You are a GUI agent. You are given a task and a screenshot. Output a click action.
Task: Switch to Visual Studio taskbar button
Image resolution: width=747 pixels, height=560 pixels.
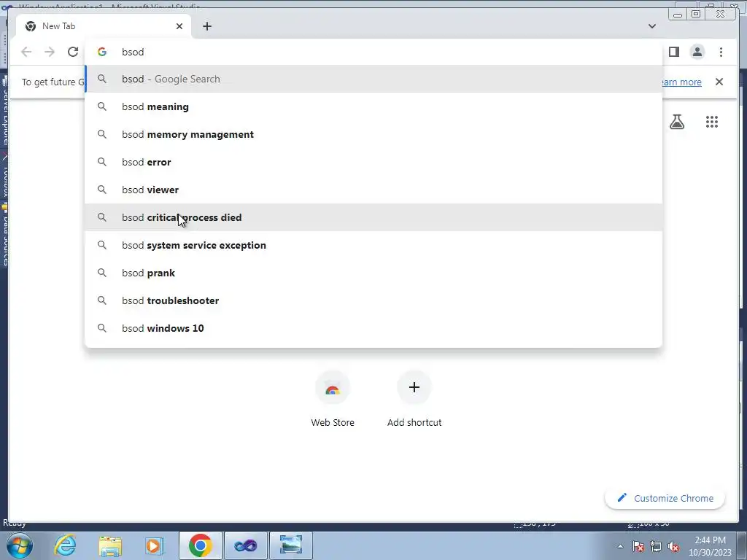[245, 545]
